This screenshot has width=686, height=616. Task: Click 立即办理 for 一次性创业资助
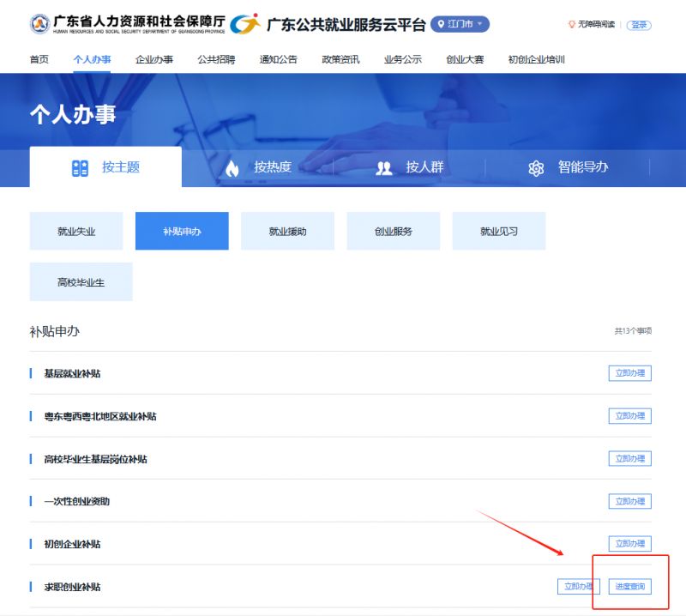pyautogui.click(x=629, y=501)
